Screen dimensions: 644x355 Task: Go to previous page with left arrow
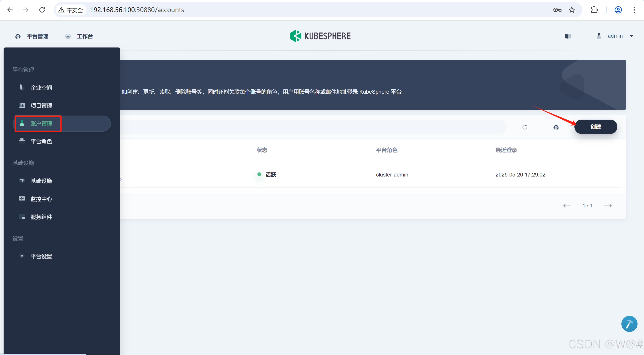567,206
